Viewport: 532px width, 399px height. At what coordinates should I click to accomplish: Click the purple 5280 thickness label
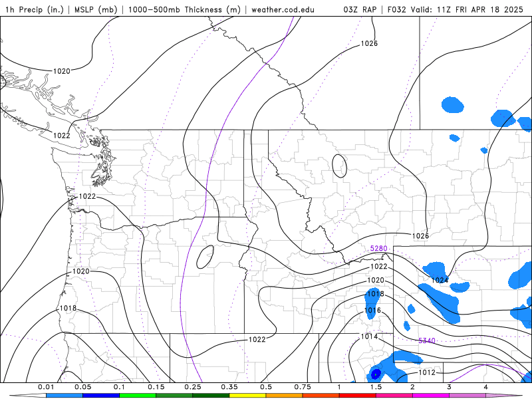[x=378, y=248]
